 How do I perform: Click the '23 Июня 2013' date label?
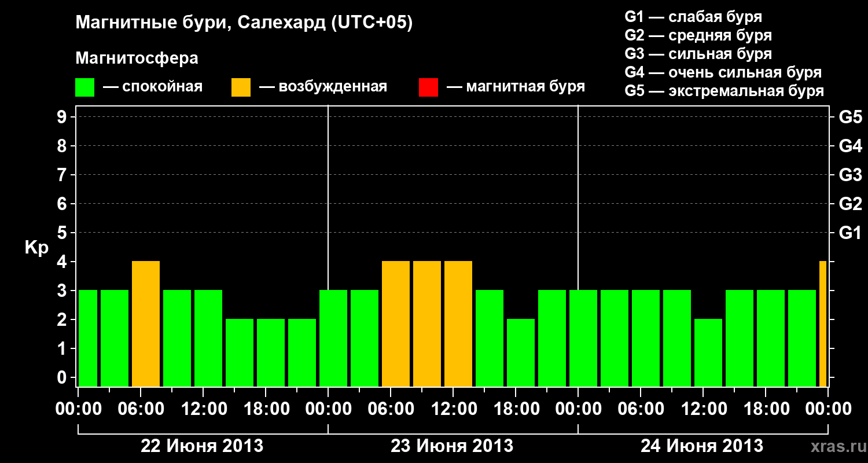click(452, 446)
